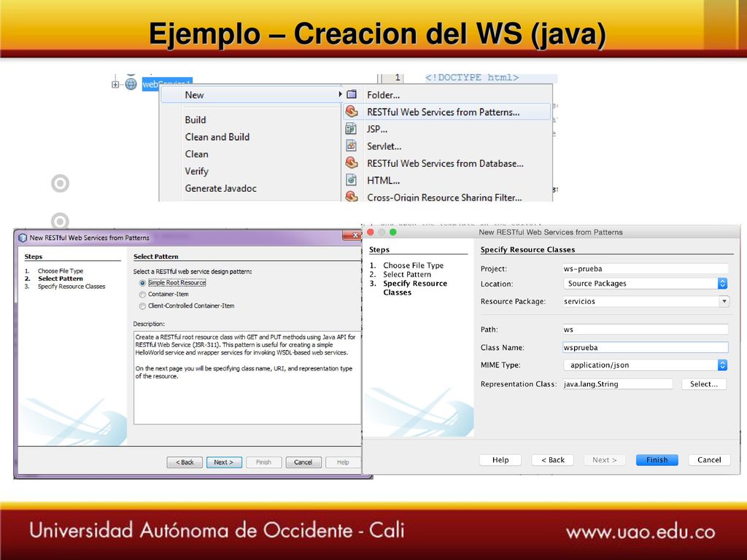Screen dimensions: 747x560
Task: Choose RESTful Web Services from Patterns...
Action: (x=447, y=112)
